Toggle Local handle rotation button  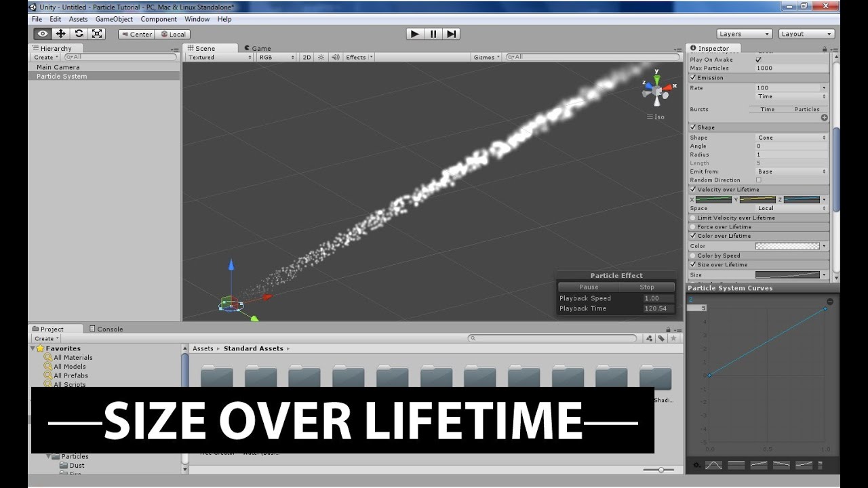tap(173, 34)
